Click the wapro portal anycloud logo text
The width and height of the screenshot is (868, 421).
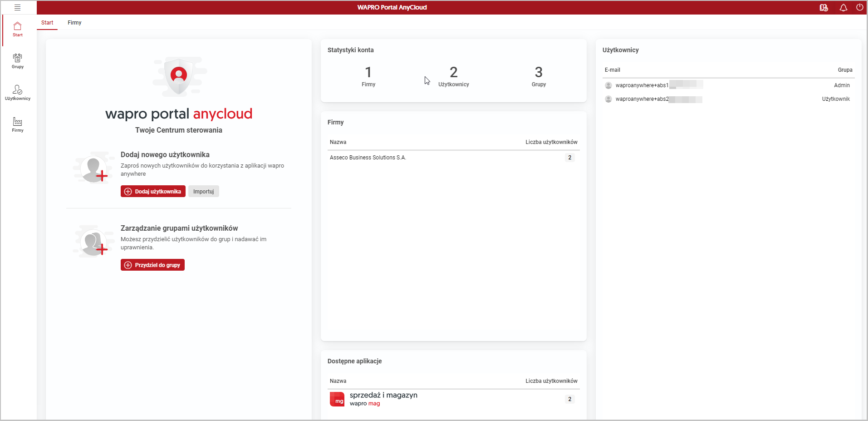179,114
